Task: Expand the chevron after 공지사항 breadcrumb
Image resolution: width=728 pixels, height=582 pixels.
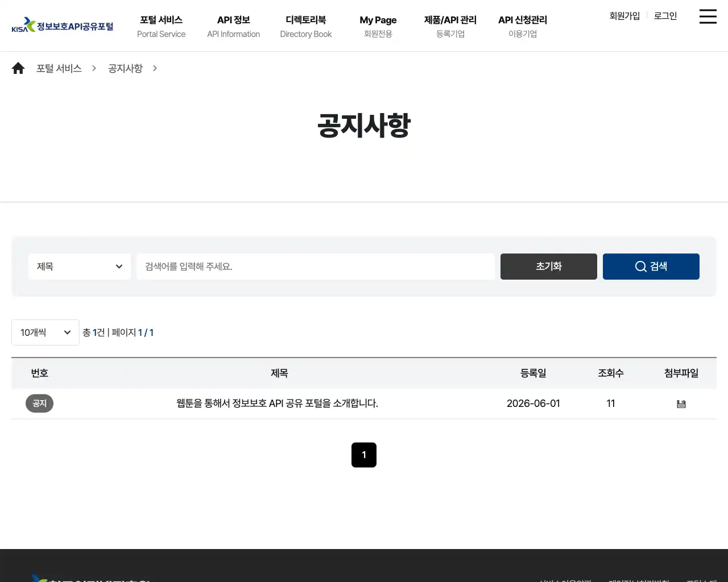Action: coord(155,68)
